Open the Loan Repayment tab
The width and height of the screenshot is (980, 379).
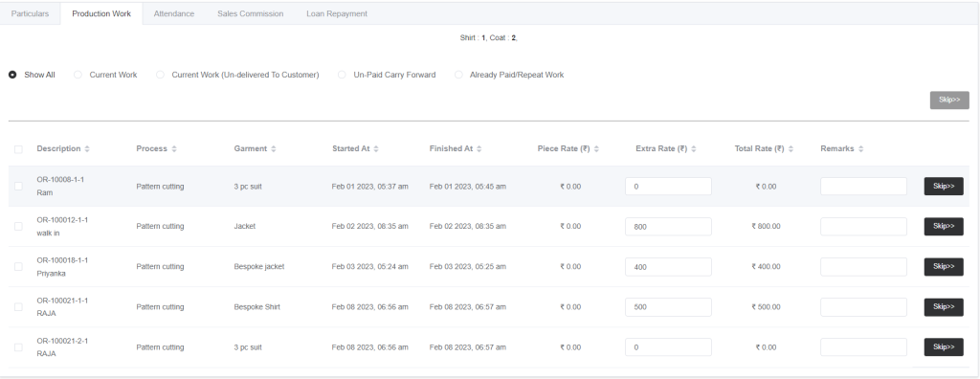coord(336,13)
